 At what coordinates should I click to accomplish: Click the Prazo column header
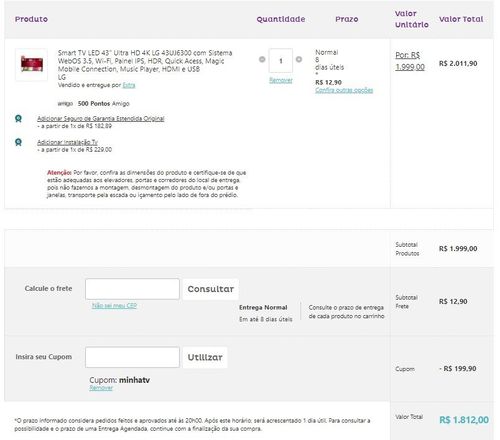(x=347, y=19)
